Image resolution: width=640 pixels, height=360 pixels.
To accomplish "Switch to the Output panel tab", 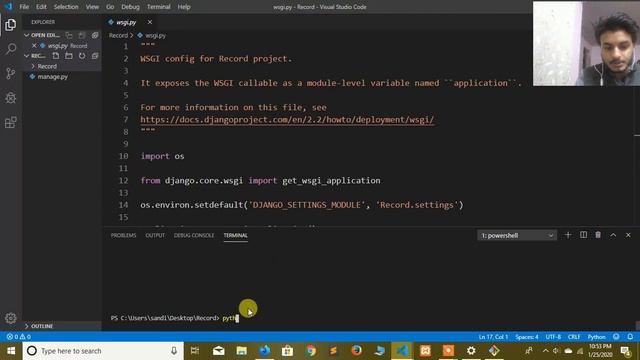I will 155,236.
